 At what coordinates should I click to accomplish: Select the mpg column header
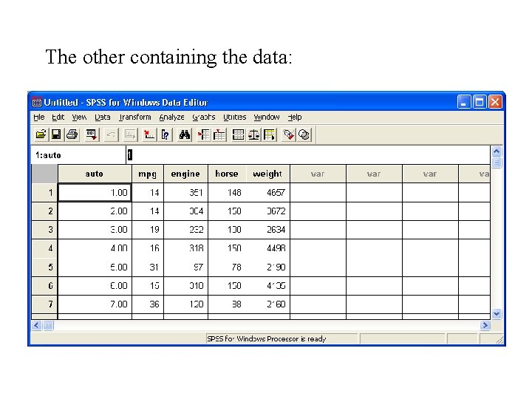tap(148, 174)
